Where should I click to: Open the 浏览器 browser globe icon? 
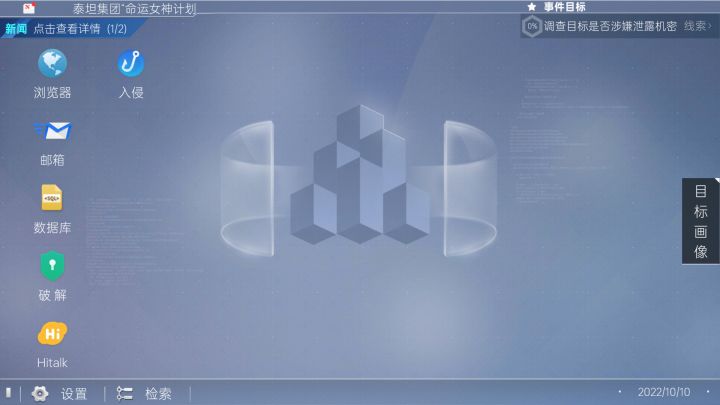(52, 63)
